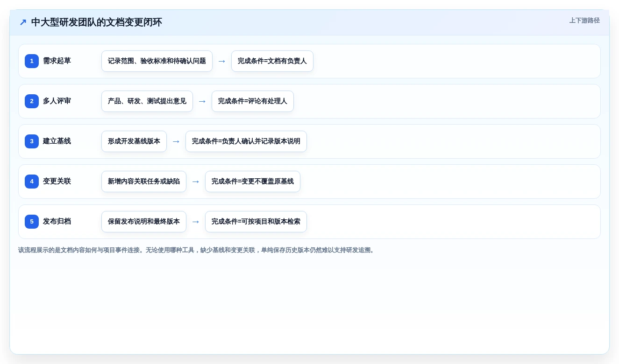Click the 多人评审 step label
Screen dimensions: 619x364
pyautogui.click(x=57, y=101)
